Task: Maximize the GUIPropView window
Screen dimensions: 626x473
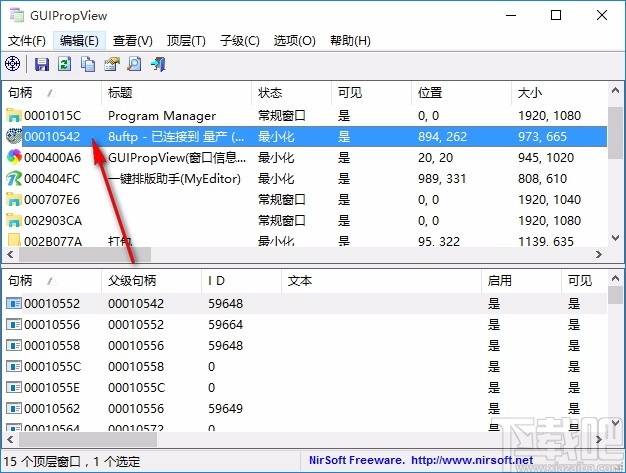Action: (556, 15)
